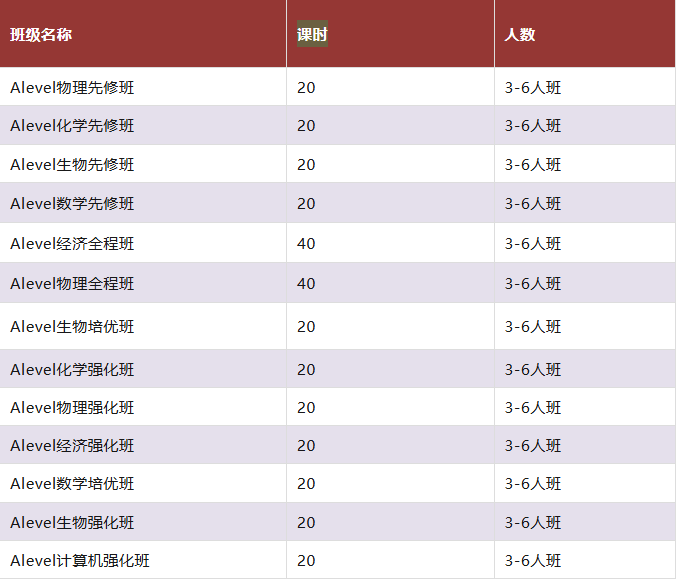Click the 人数 column header

[x=520, y=35]
